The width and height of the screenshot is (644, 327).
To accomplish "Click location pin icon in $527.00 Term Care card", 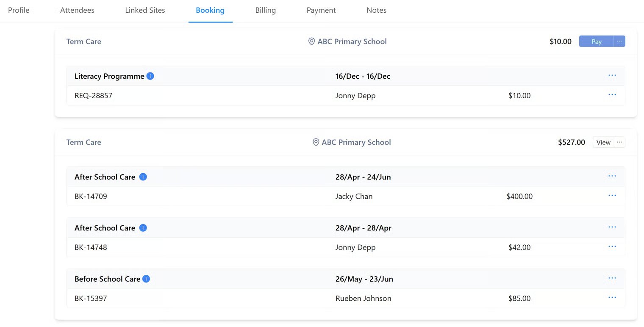I will (316, 142).
